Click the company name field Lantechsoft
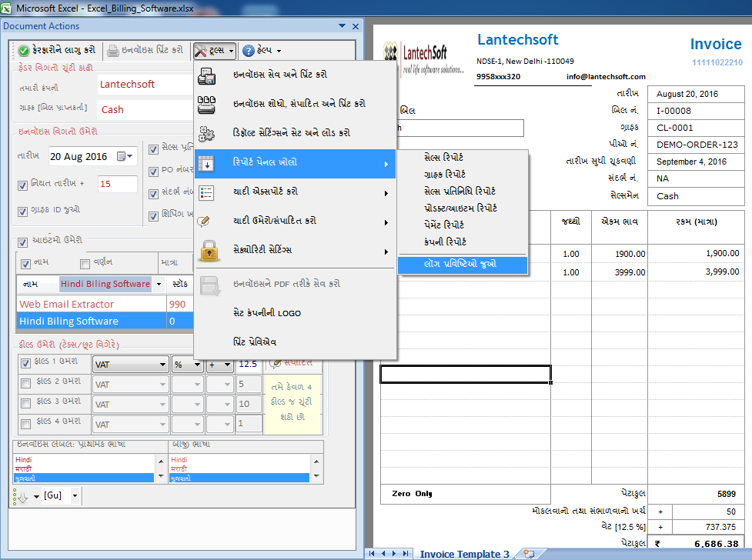Screen dimensions: 752x560 click(x=145, y=85)
